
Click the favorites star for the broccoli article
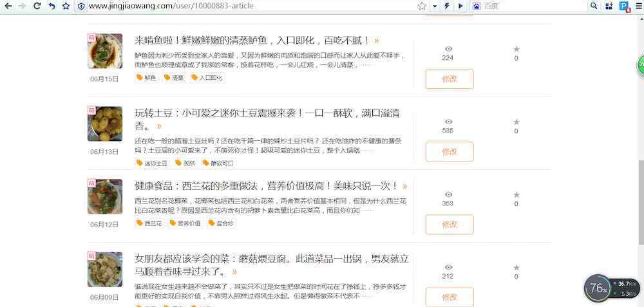[x=516, y=194]
